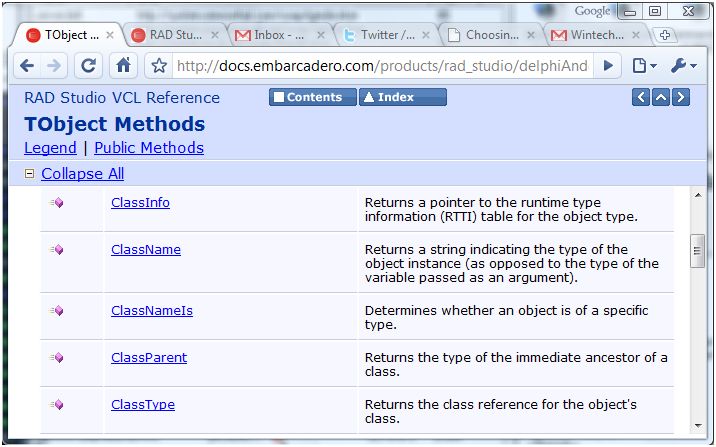Viewport: 716px width, 447px height.
Task: Open the ClassNameIs method link
Action: tap(152, 310)
